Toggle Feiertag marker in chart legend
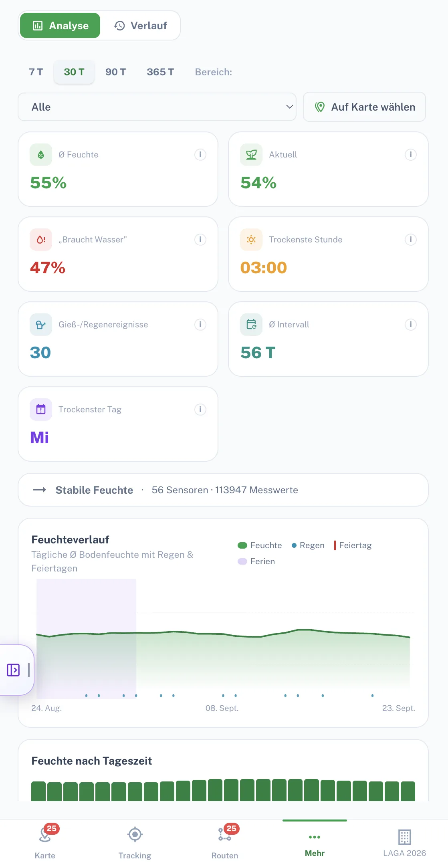The image size is (448, 868). coord(353,545)
